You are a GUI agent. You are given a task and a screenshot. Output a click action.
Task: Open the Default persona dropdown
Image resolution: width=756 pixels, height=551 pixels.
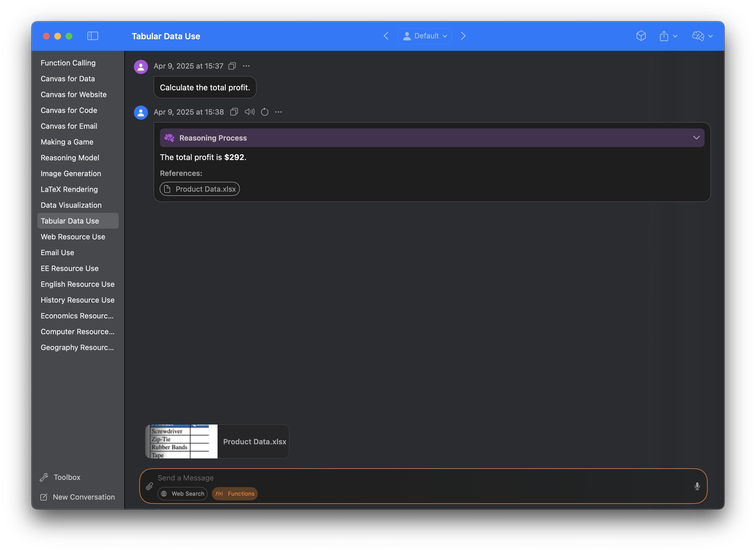click(x=425, y=36)
